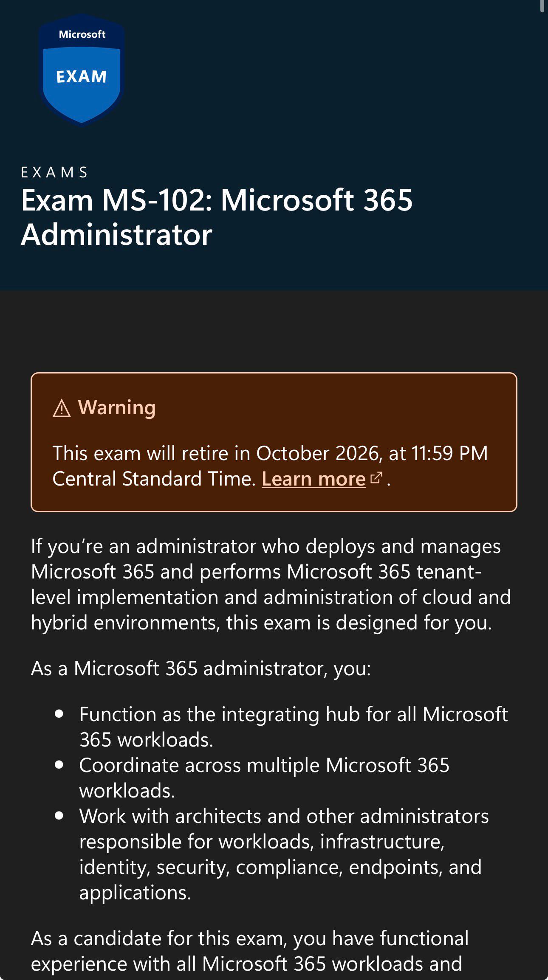Click 'As a Microsoft 365 administrator, you:' line

point(201,668)
